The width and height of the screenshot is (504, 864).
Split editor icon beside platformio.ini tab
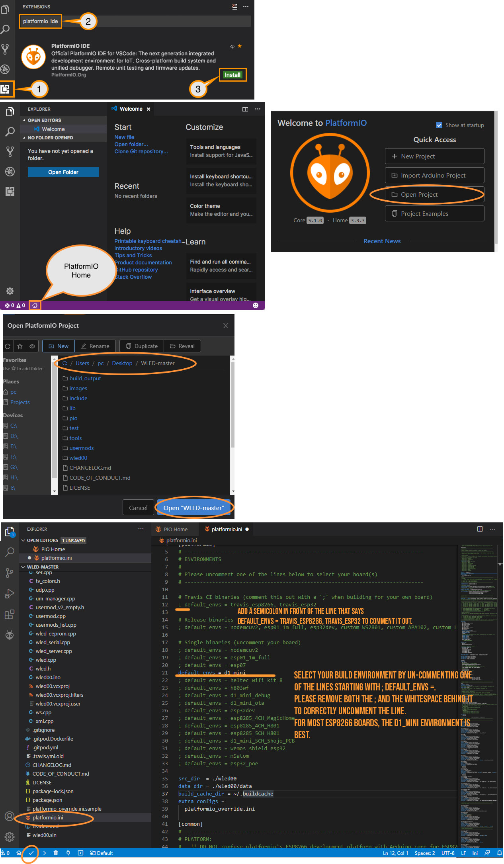click(x=480, y=529)
